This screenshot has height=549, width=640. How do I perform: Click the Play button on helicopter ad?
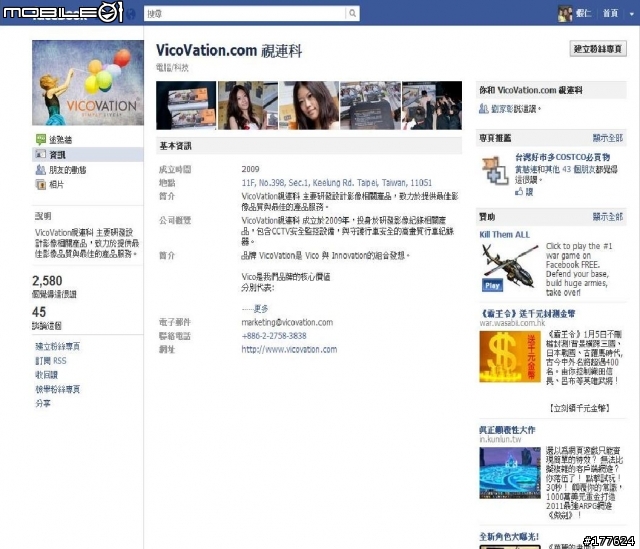pyautogui.click(x=492, y=285)
